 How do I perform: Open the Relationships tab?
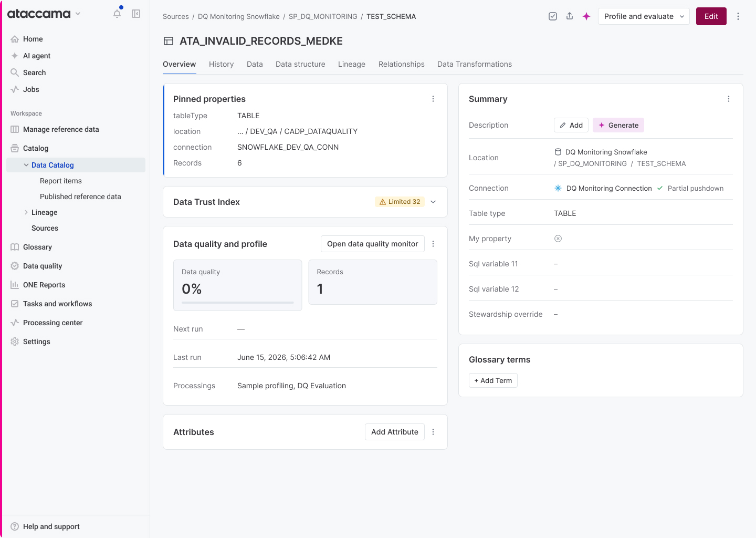click(402, 64)
